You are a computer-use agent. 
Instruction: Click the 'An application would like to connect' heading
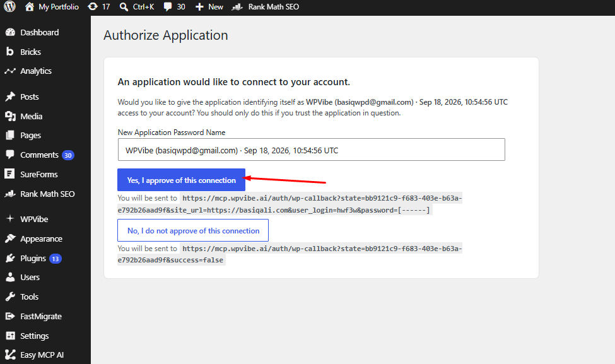coord(234,82)
